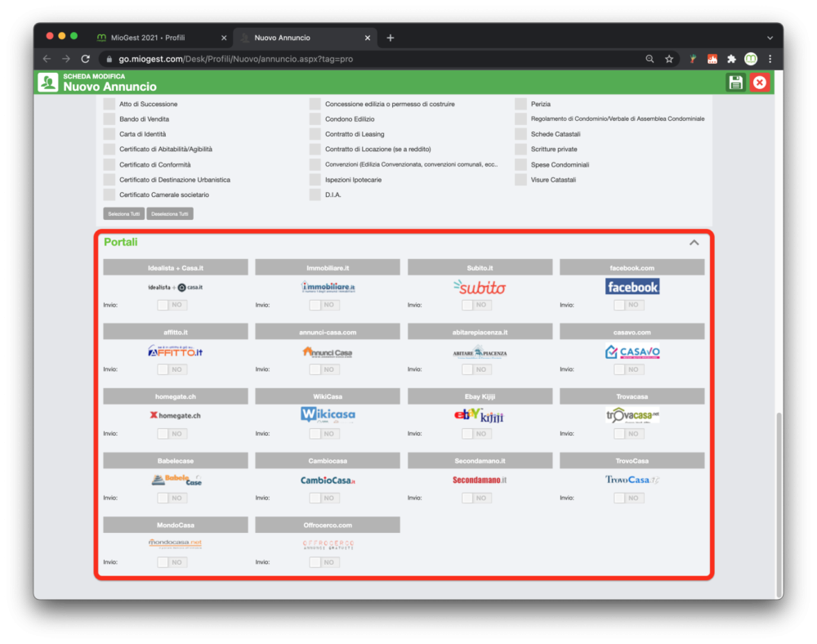The height and width of the screenshot is (644, 817).
Task: Click the Casavo logo
Action: 632,351
